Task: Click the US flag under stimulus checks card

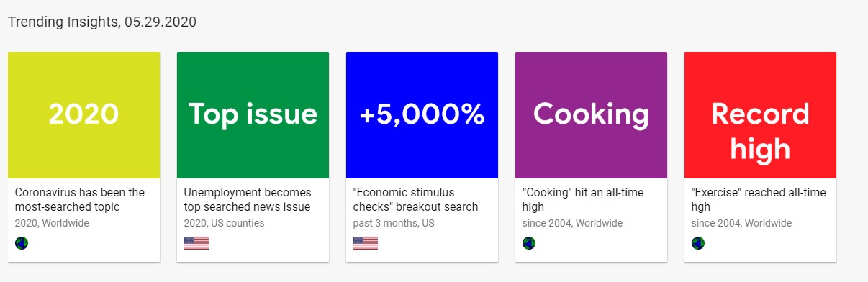Action: [x=366, y=243]
